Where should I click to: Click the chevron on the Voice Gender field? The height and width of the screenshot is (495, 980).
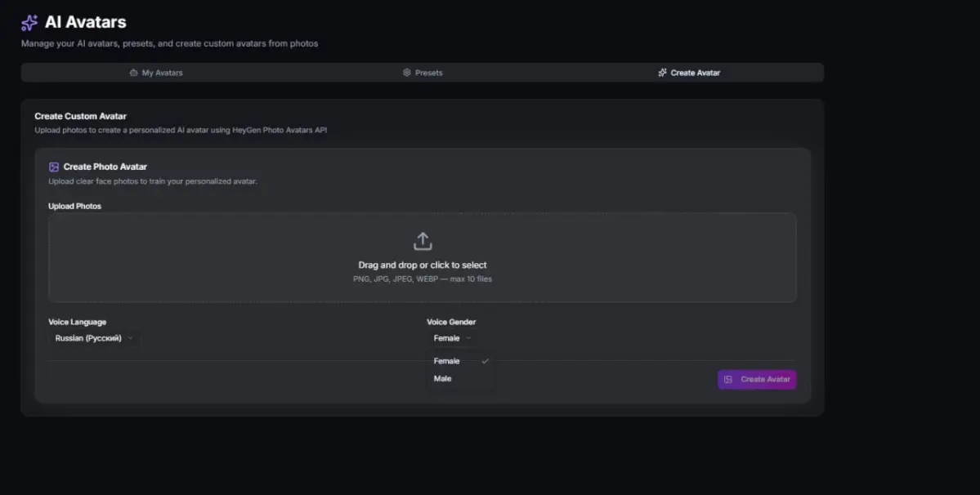pos(468,337)
